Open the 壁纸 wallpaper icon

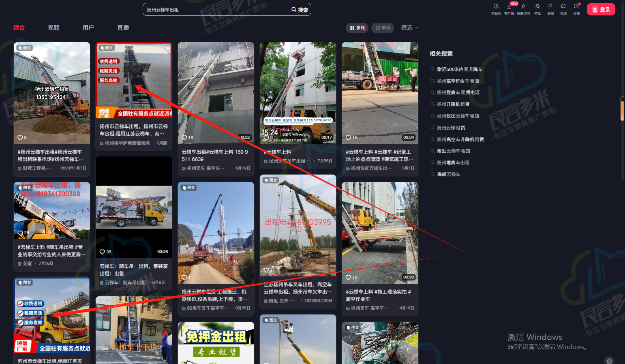pos(537,6)
